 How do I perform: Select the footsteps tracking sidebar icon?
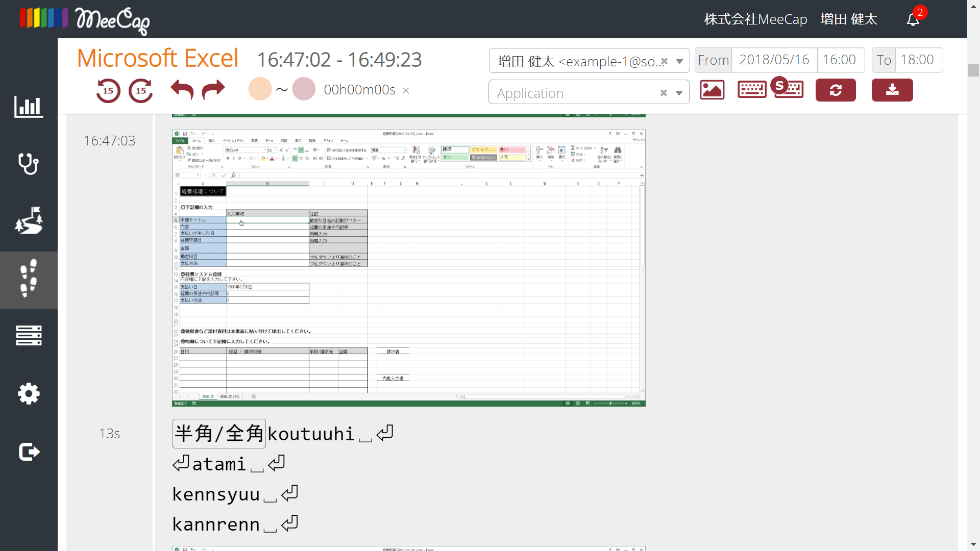coord(29,279)
